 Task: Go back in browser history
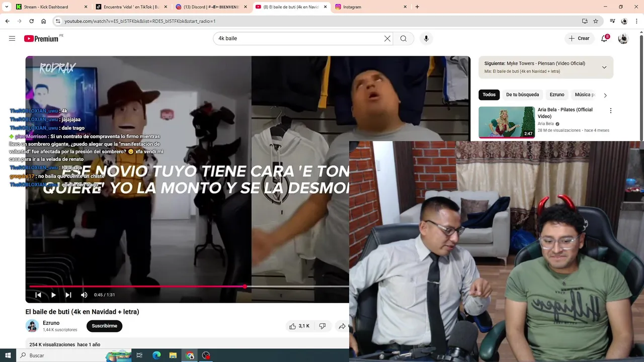click(7, 21)
